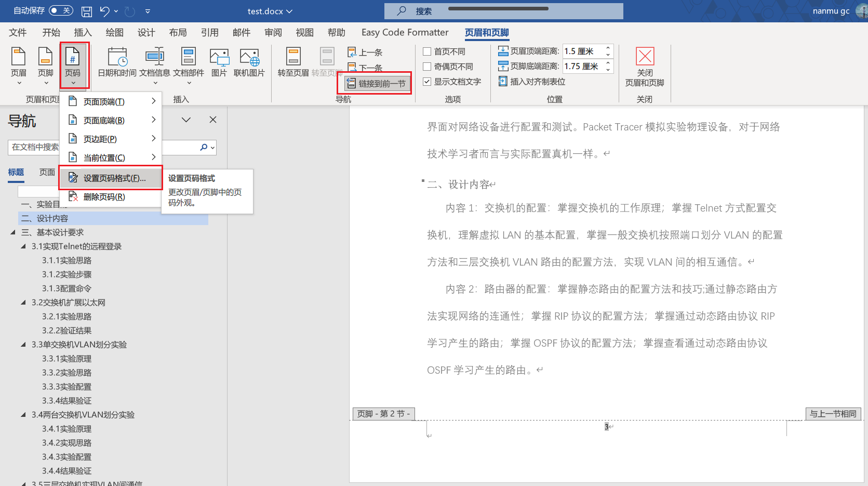This screenshot has height=486, width=868.
Task: Open the File (文件) tab
Action: [x=18, y=32]
